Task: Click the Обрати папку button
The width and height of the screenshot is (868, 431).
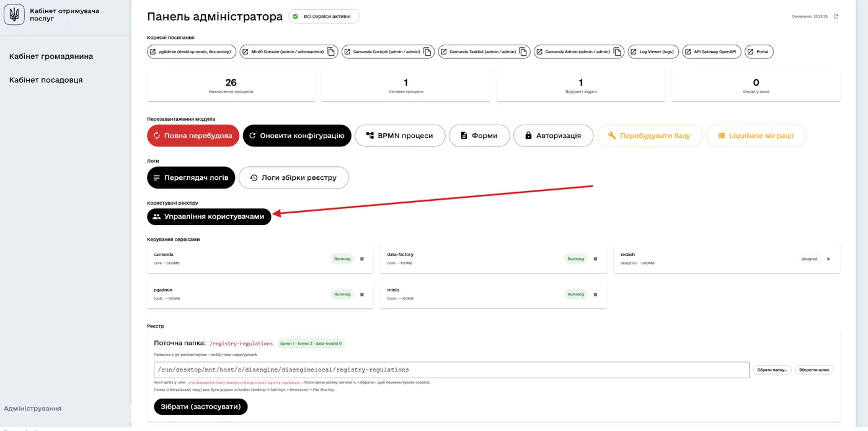Action: [773, 370]
